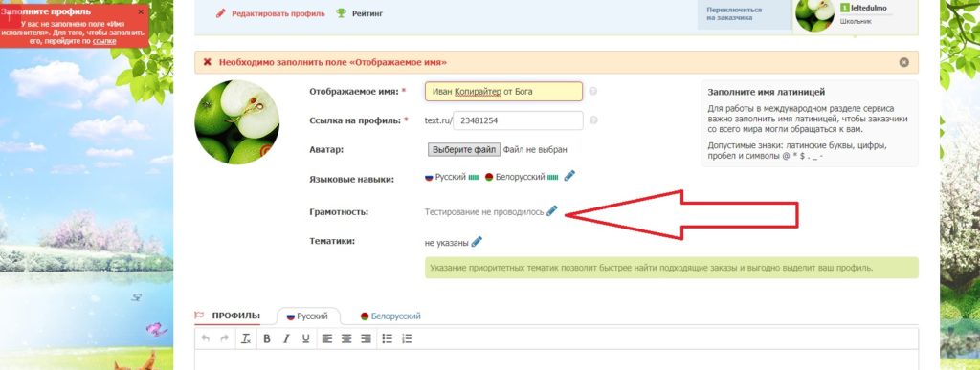Click the Отображаемое имя input field
The width and height of the screenshot is (980, 370).
(503, 91)
